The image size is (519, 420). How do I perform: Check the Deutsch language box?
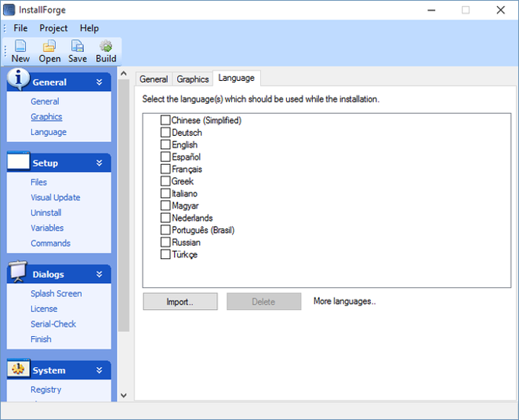(x=166, y=132)
